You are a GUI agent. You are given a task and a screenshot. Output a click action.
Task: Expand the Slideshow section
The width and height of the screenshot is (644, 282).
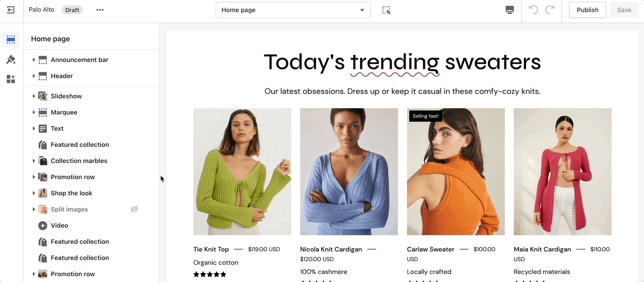(x=34, y=96)
